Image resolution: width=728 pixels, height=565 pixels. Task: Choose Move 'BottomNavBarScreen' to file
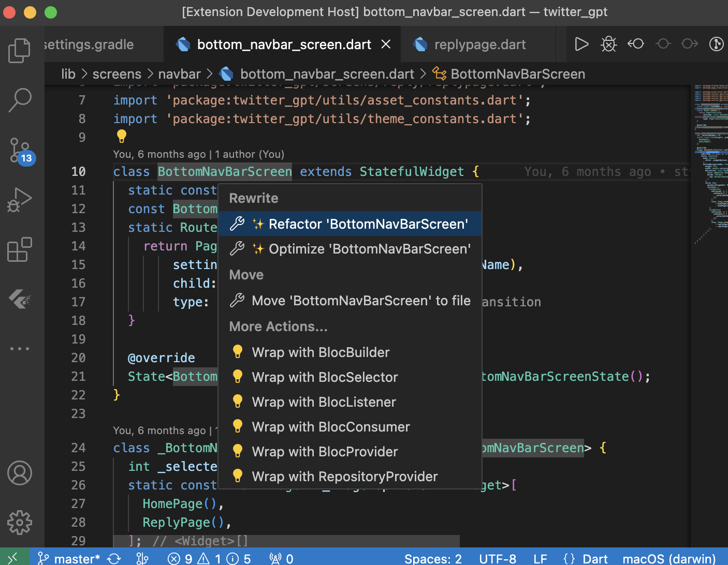[x=350, y=301]
